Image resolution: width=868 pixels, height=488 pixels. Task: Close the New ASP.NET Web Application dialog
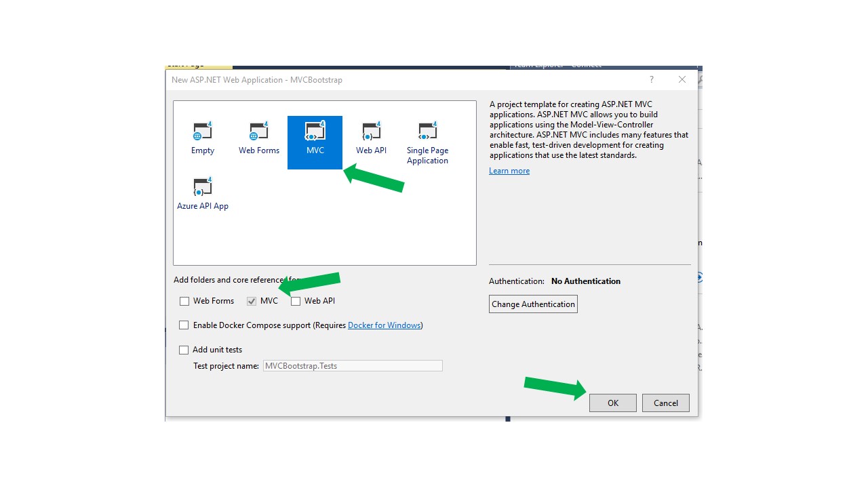[682, 80]
